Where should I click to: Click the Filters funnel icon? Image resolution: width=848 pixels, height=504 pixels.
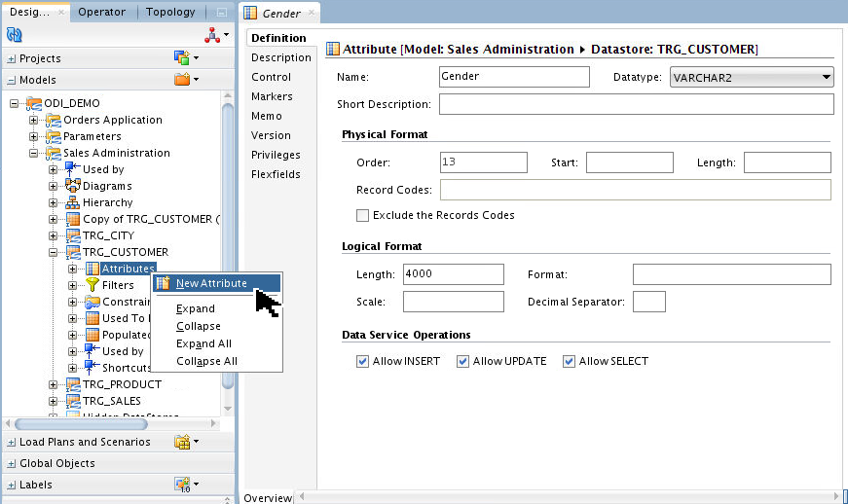92,285
